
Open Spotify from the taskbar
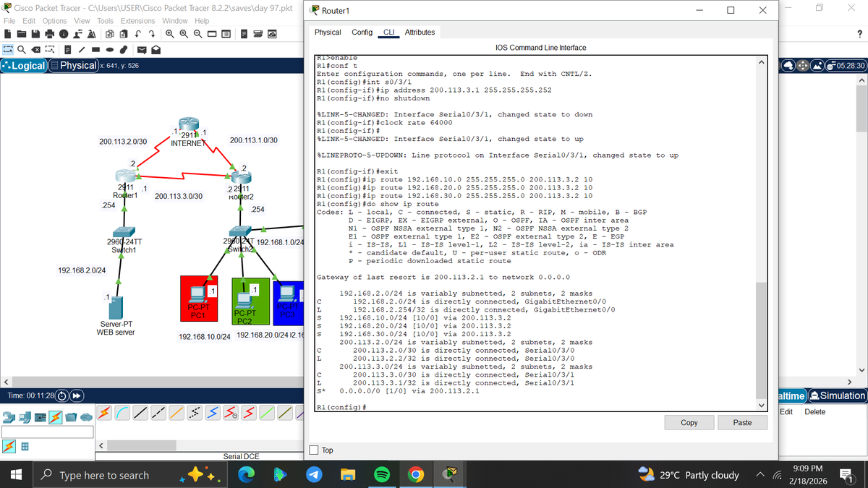tap(381, 475)
